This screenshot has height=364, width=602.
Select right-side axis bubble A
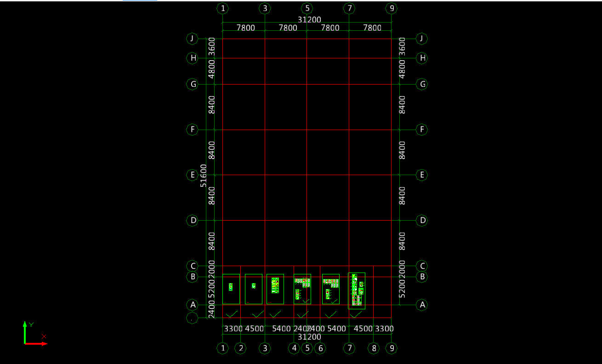[422, 305]
